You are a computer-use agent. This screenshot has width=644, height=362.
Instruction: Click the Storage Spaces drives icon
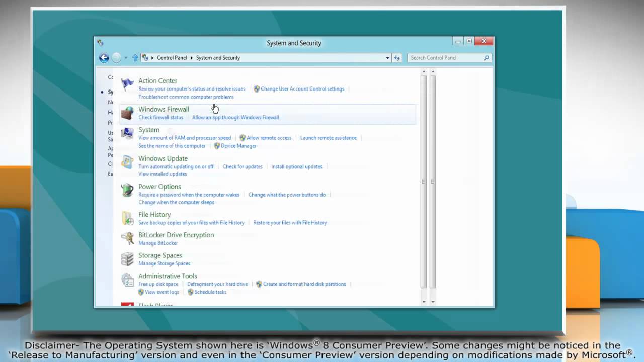[x=128, y=259]
